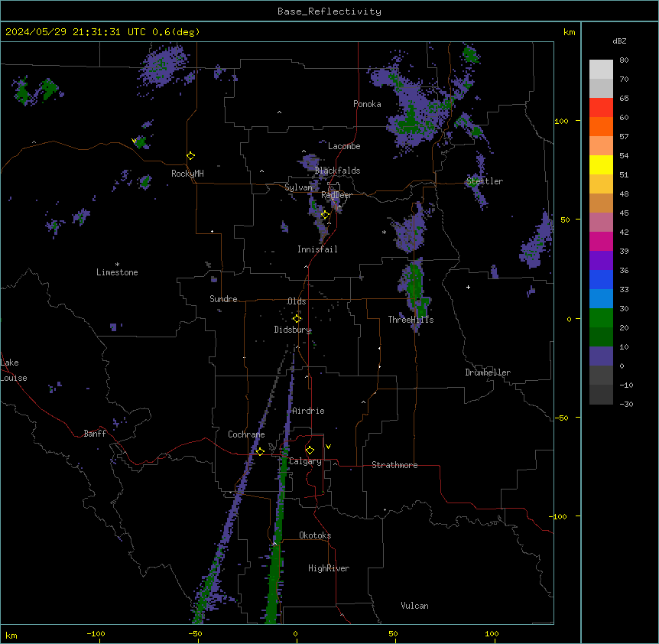This screenshot has width=659, height=644.
Task: Select the -30 value in dBZ legend
Action: 626,404
